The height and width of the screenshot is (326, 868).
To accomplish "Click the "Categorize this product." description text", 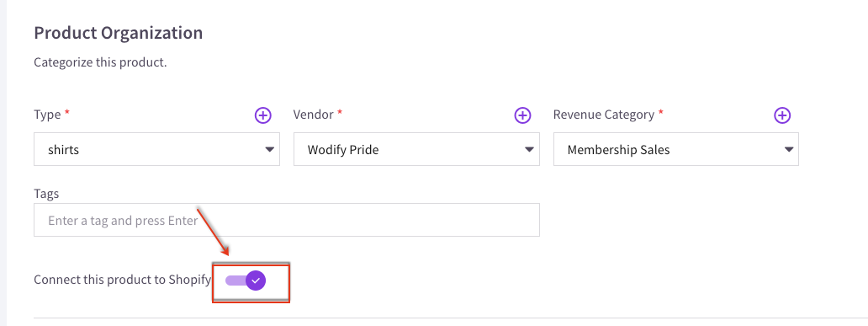I will coord(100,62).
